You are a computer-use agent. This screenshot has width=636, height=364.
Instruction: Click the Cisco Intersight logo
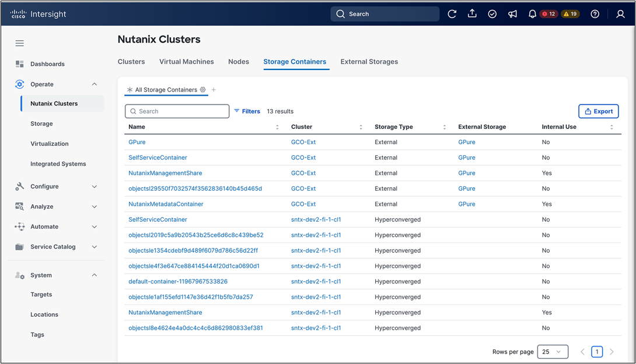38,14
